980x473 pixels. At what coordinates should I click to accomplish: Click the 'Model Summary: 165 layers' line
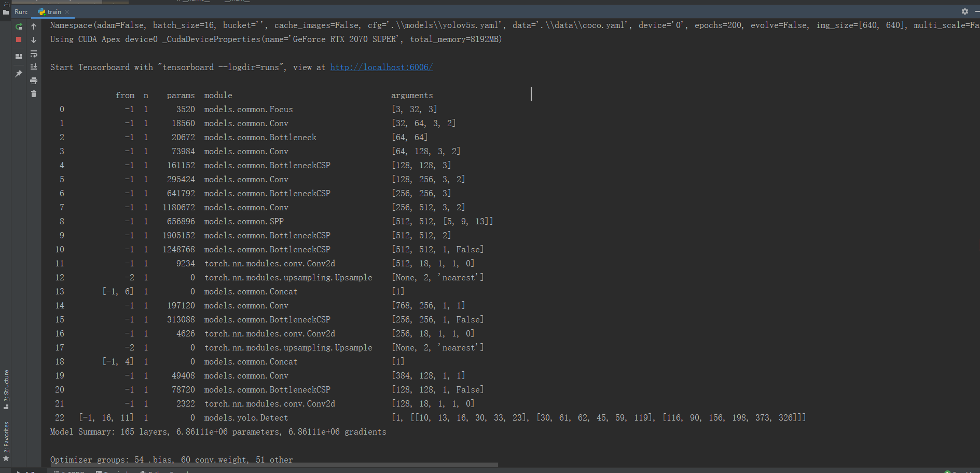click(218, 432)
